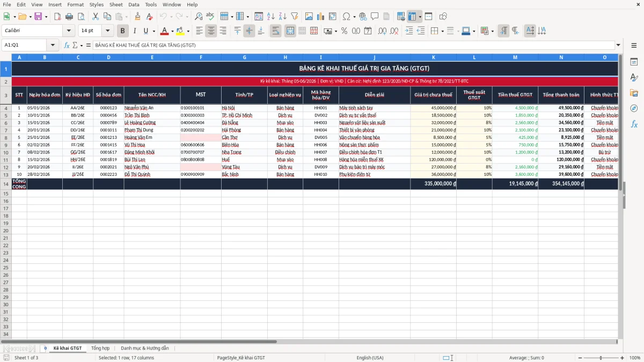Image resolution: width=644 pixels, height=362 pixels.
Task: Toggle Center Vertically alignment
Action: click(249, 31)
